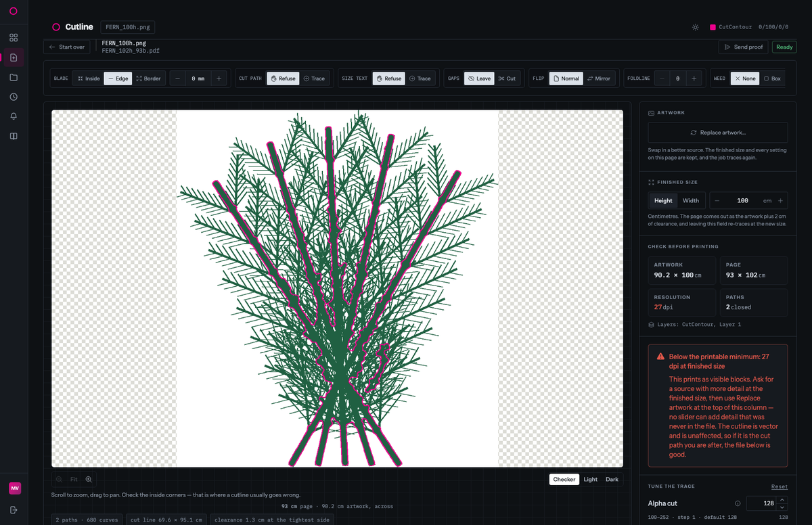The height and width of the screenshot is (525, 812).
Task: Click the zoom out magnifier icon
Action: (x=59, y=480)
